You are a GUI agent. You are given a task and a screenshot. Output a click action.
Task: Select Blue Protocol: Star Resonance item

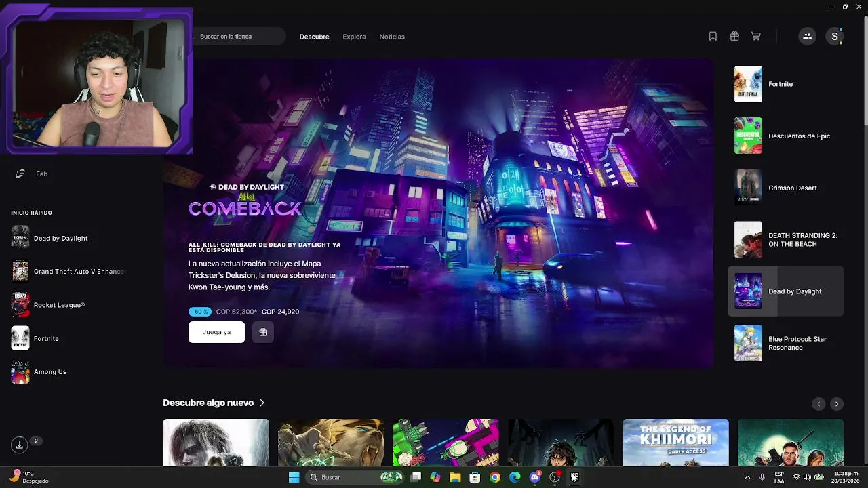[x=785, y=343]
